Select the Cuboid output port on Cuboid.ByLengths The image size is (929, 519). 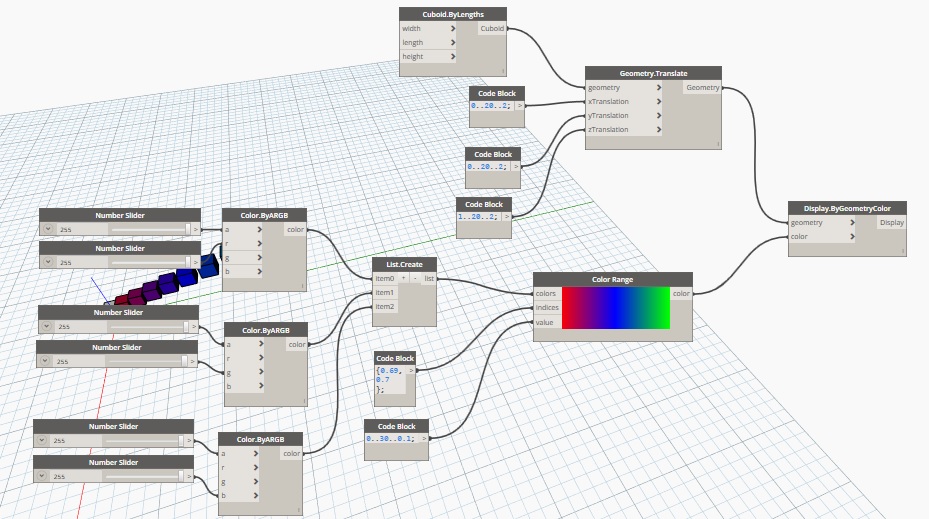(492, 29)
